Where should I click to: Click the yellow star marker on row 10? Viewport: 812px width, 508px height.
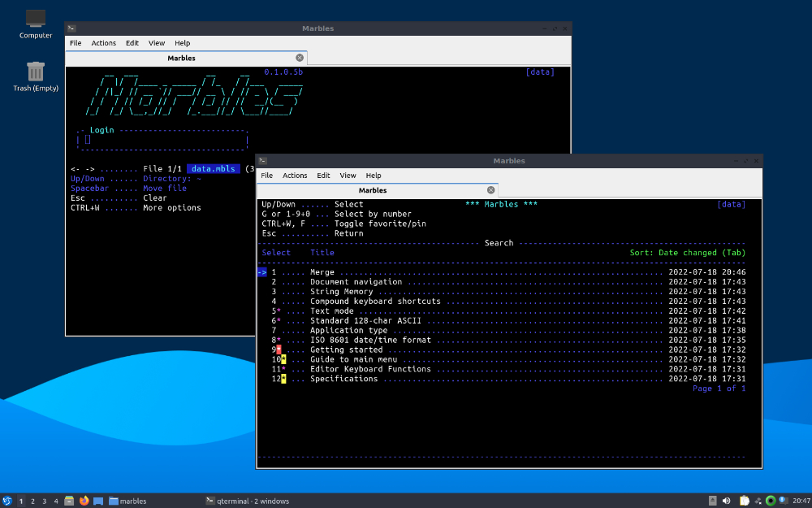283,359
